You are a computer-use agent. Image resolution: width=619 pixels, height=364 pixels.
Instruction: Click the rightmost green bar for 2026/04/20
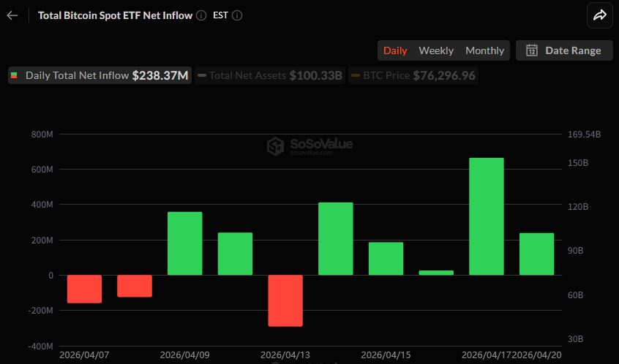[536, 254]
